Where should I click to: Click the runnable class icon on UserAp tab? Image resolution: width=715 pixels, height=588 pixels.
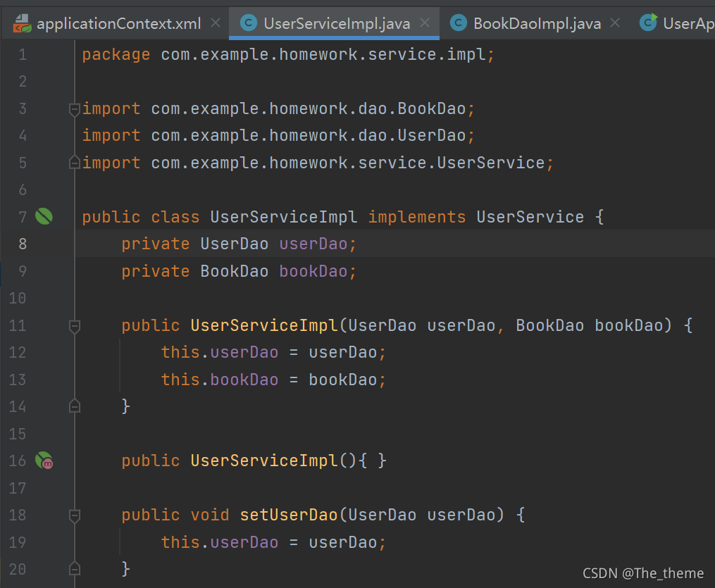tap(648, 23)
